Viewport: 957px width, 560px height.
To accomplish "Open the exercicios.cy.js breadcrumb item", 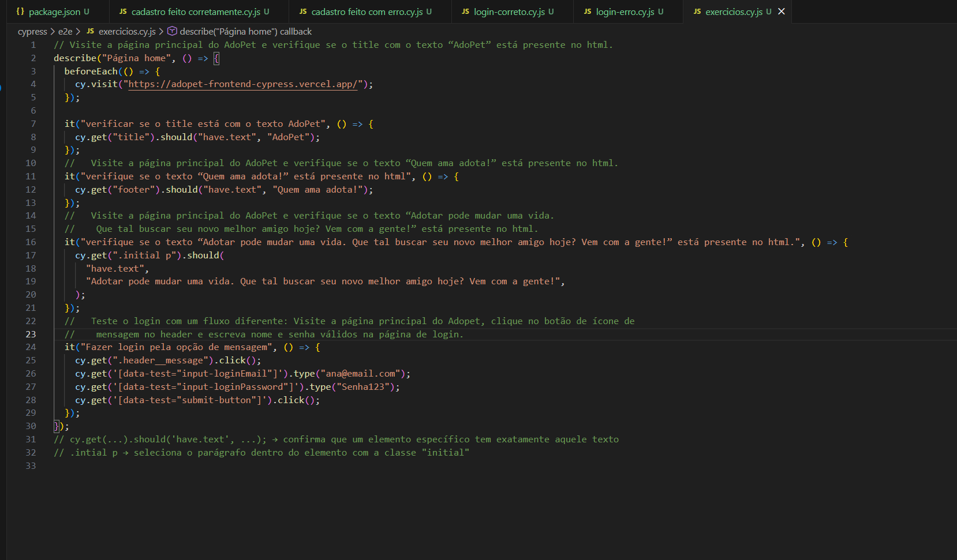I will click(x=121, y=32).
